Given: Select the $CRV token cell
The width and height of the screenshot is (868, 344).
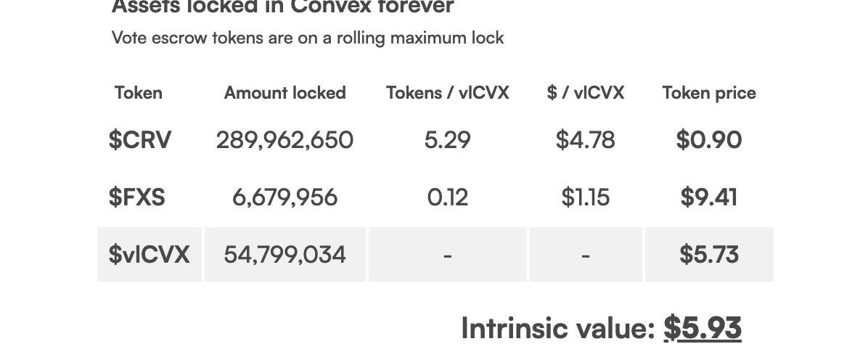Looking at the screenshot, I should (x=140, y=139).
